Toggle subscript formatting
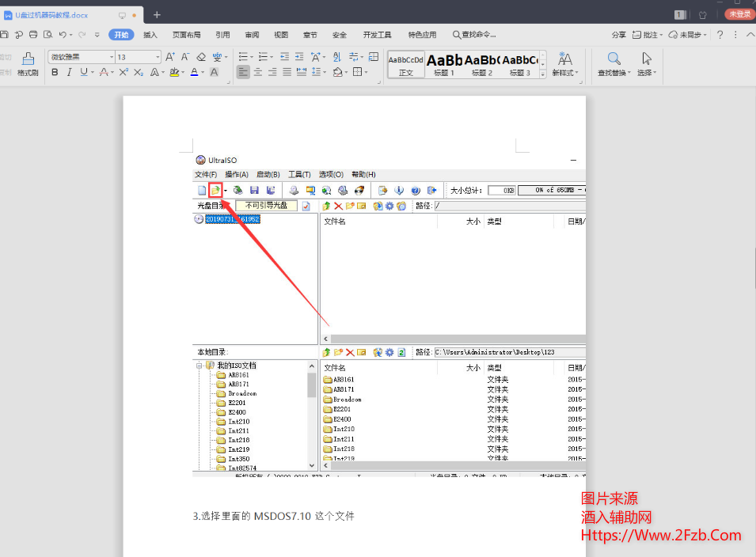 139,72
